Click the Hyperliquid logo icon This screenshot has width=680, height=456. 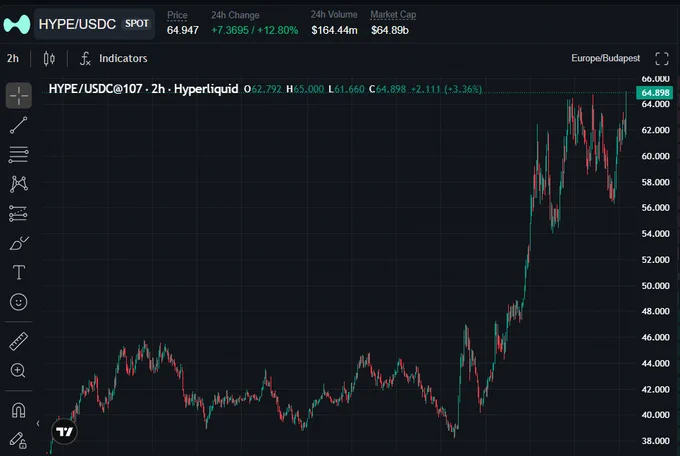tap(17, 24)
